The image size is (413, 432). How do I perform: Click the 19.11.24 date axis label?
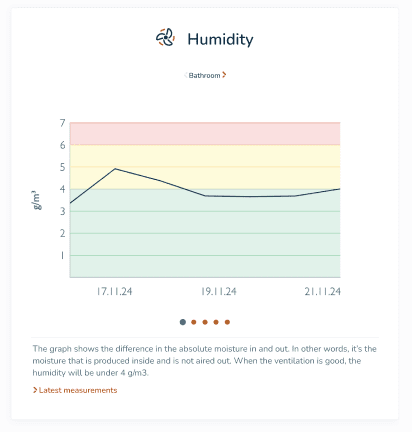point(219,292)
